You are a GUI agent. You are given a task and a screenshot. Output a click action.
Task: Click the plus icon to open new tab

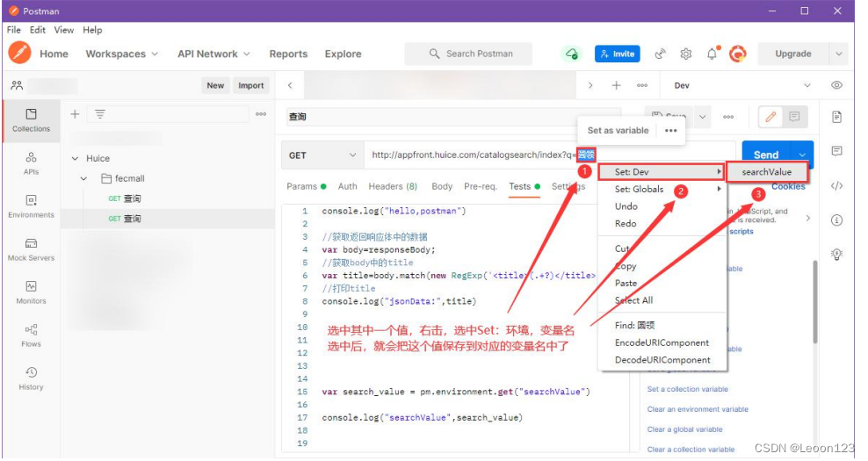click(616, 85)
